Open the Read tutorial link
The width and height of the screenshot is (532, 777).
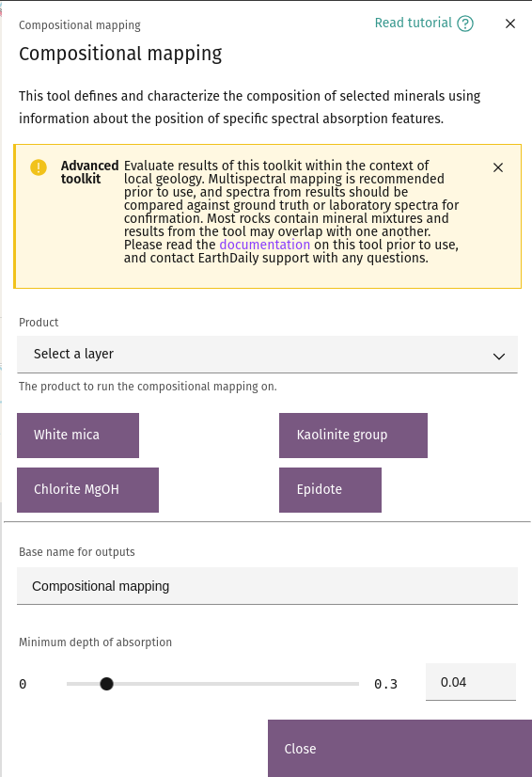click(x=414, y=23)
